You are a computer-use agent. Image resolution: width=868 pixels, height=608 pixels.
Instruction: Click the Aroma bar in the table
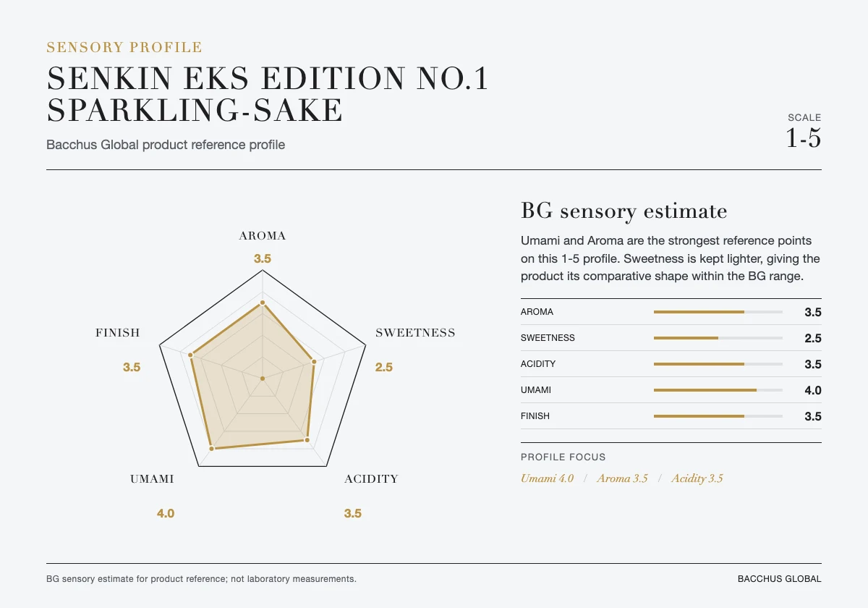coord(718,312)
